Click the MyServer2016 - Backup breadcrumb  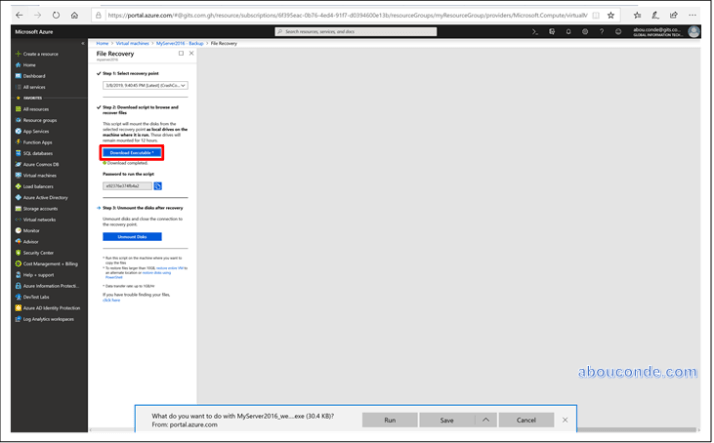(x=183, y=44)
